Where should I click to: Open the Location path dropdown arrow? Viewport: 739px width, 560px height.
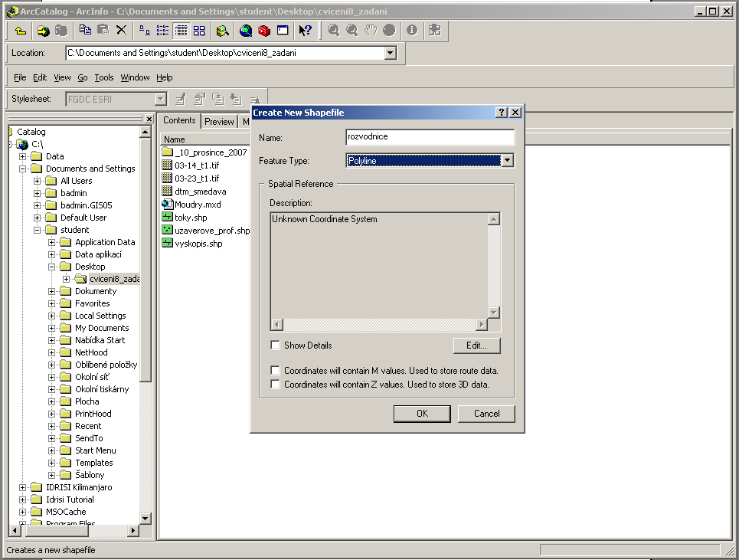click(391, 53)
